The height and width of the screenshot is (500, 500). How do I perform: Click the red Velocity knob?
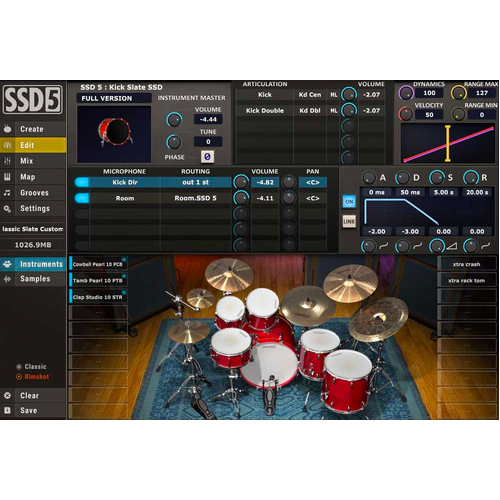[405, 114]
